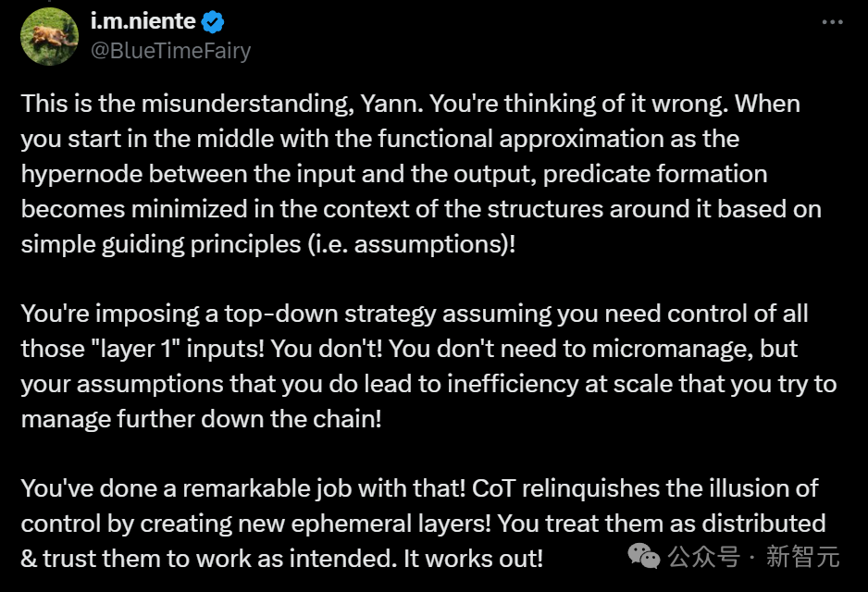Click the 公众号 watermark label

703,557
